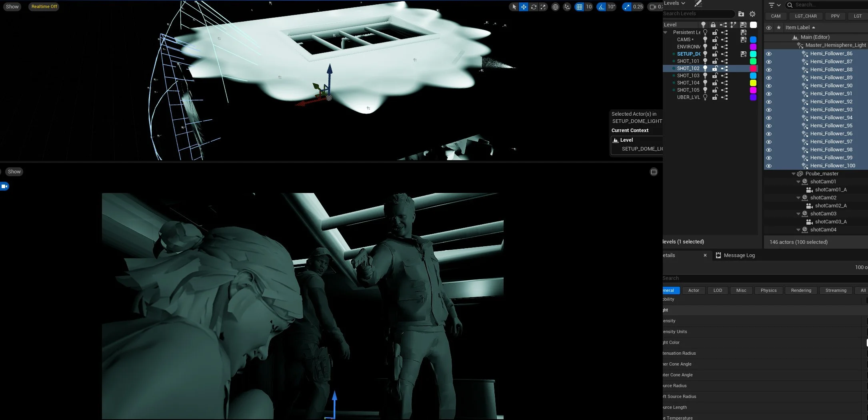Click the eye visibility column header
The image size is (868, 420).
pos(769,28)
